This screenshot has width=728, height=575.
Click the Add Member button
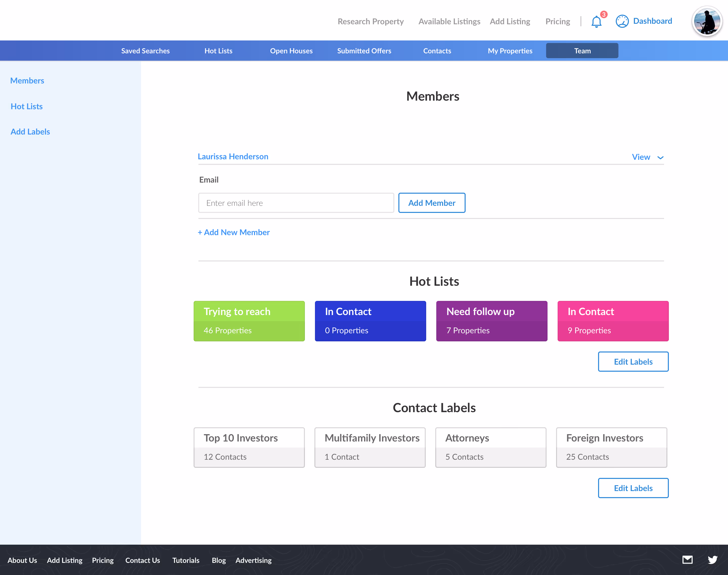(x=432, y=203)
